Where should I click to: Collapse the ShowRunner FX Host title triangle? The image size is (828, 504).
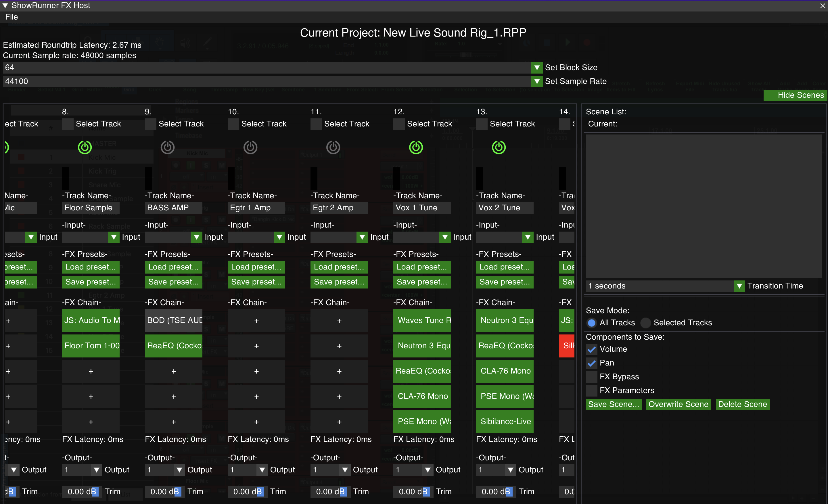(x=5, y=5)
